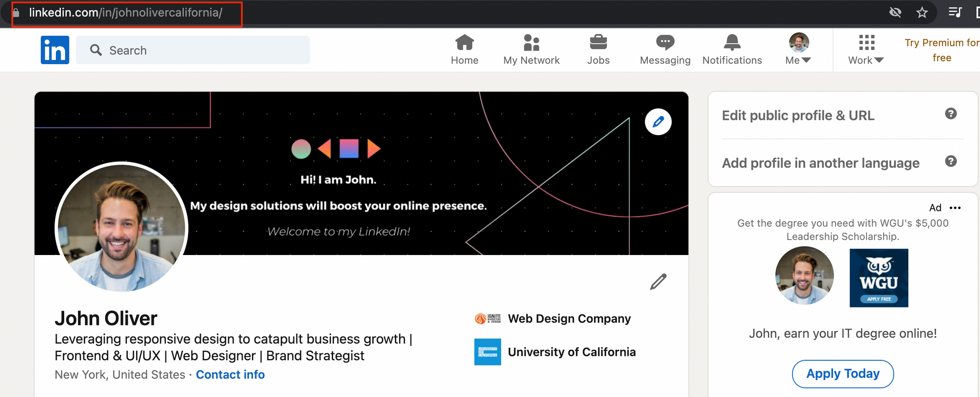The image size is (980, 397).
Task: Check Notifications bell icon
Action: pyautogui.click(x=732, y=43)
